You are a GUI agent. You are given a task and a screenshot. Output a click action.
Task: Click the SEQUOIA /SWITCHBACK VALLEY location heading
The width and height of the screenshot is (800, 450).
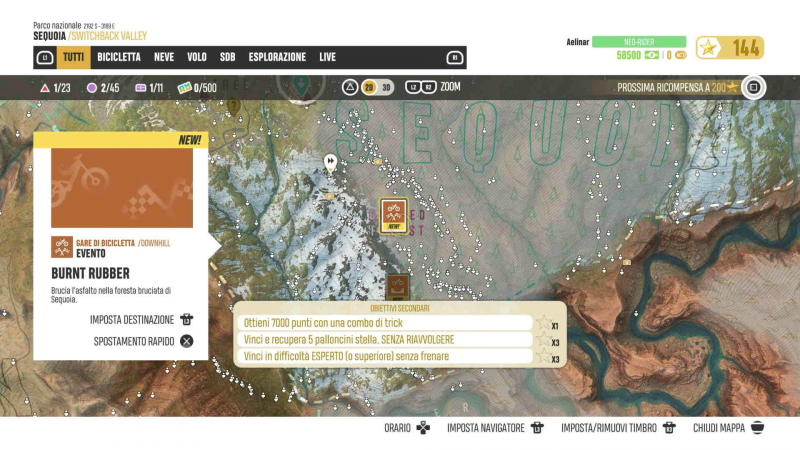click(90, 36)
